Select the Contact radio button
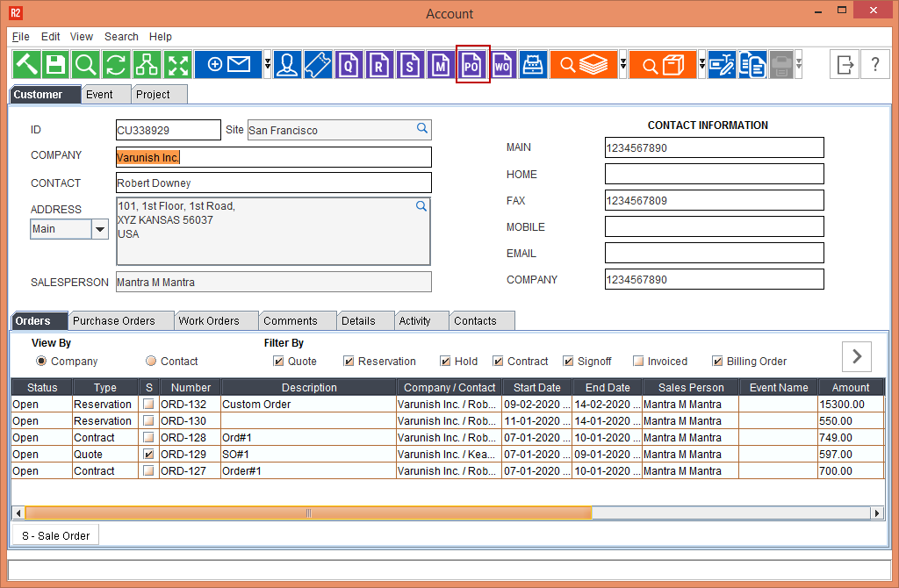This screenshot has width=899, height=588. pyautogui.click(x=152, y=362)
